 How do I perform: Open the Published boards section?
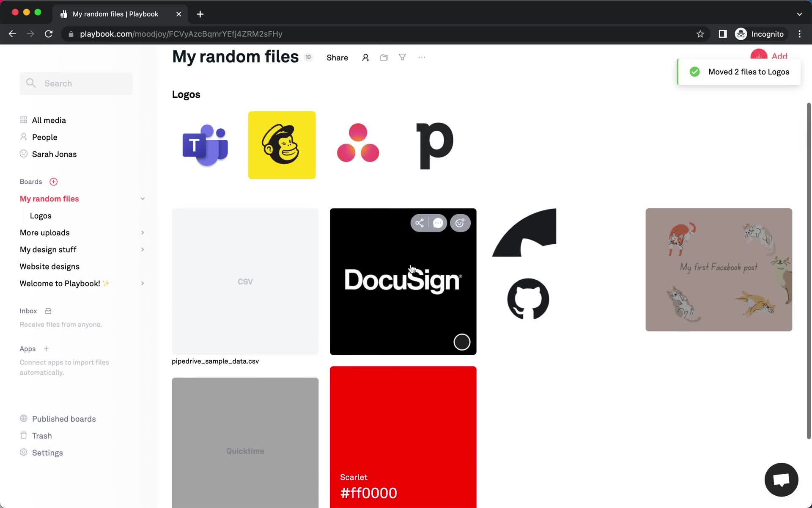[64, 418]
